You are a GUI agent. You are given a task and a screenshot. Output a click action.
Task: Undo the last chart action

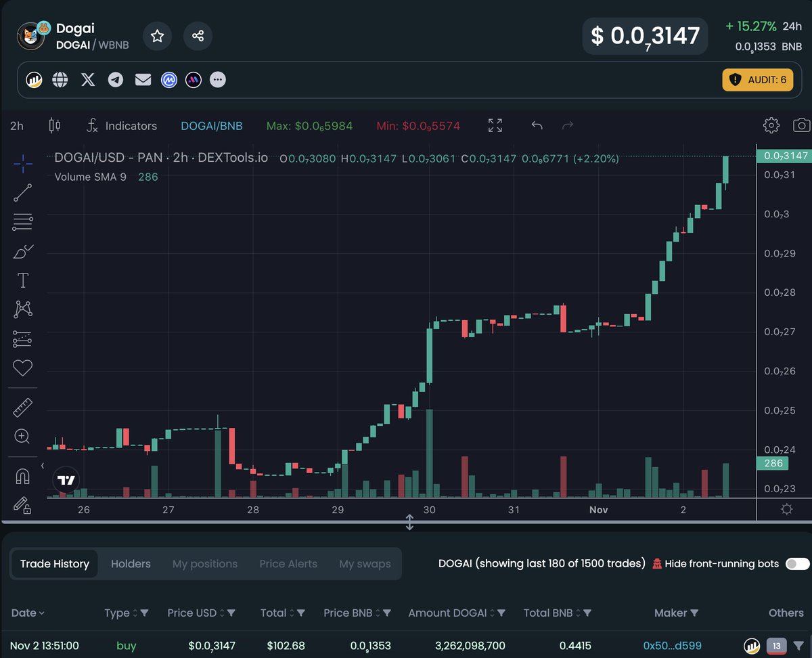pos(537,125)
